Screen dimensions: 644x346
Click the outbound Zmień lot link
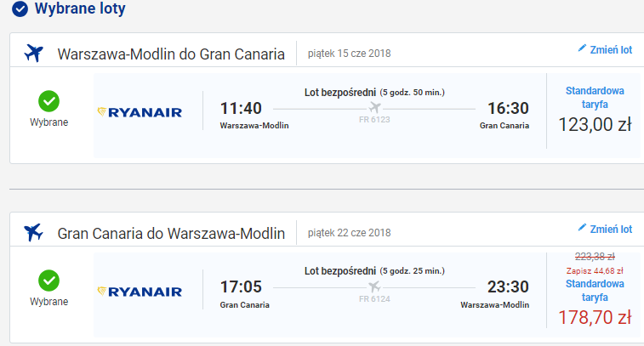[605, 49]
